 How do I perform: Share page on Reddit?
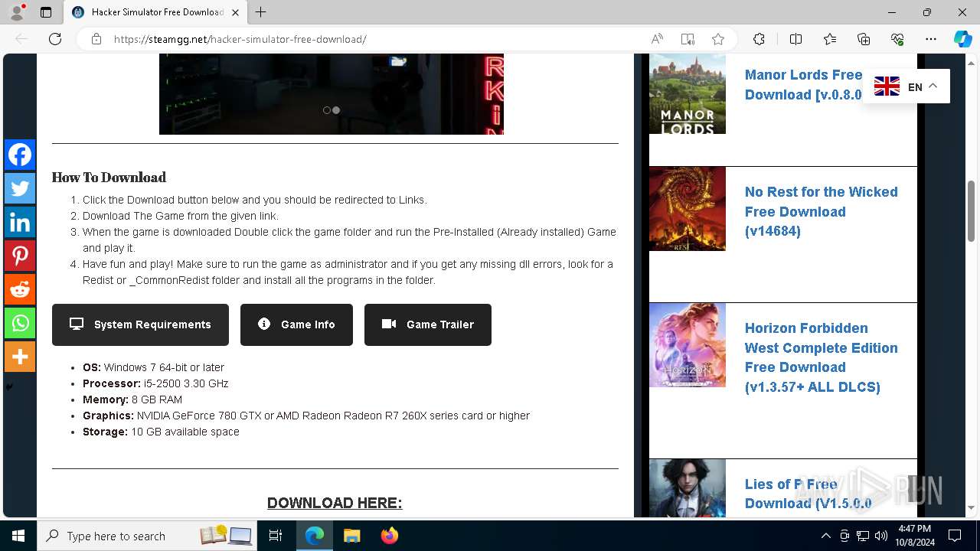(20, 289)
